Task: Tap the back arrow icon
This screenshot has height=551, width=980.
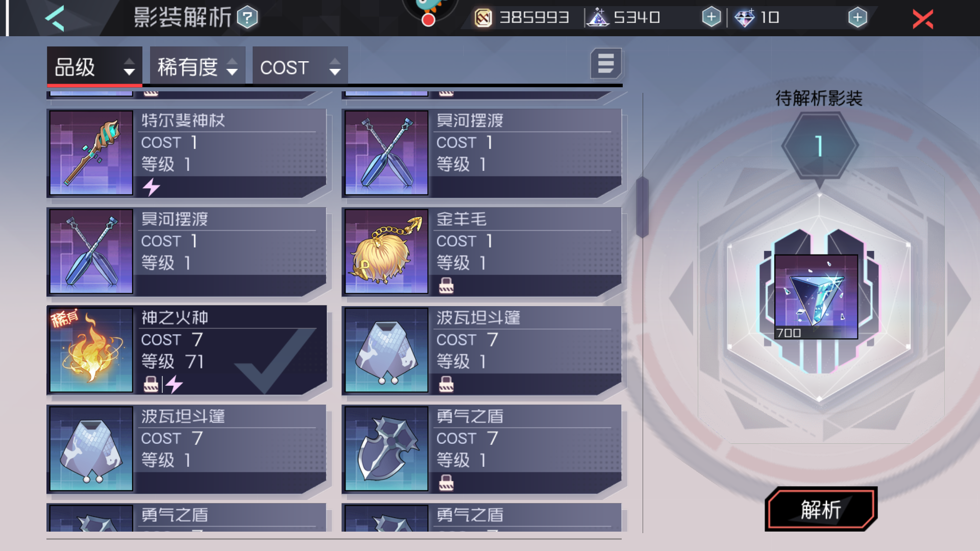Action: (55, 18)
